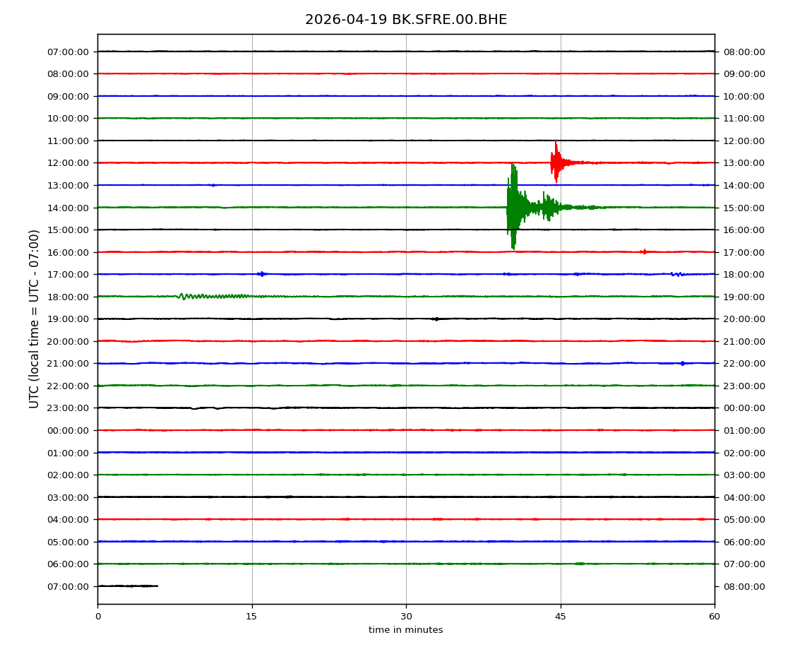Click the "time in minutes" x-axis label
The height and width of the screenshot is (671, 812).
pyautogui.click(x=405, y=630)
